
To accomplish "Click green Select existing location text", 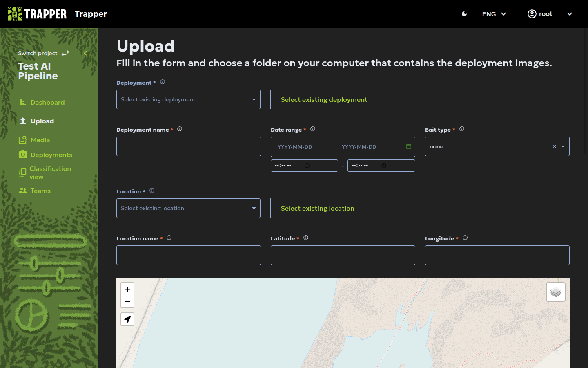I will point(318,208).
